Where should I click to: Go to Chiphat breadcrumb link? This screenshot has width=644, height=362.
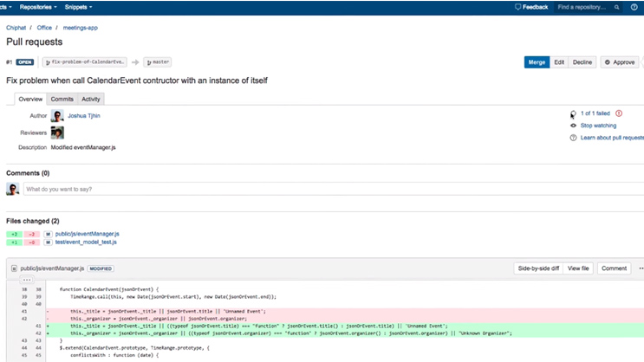(x=16, y=28)
